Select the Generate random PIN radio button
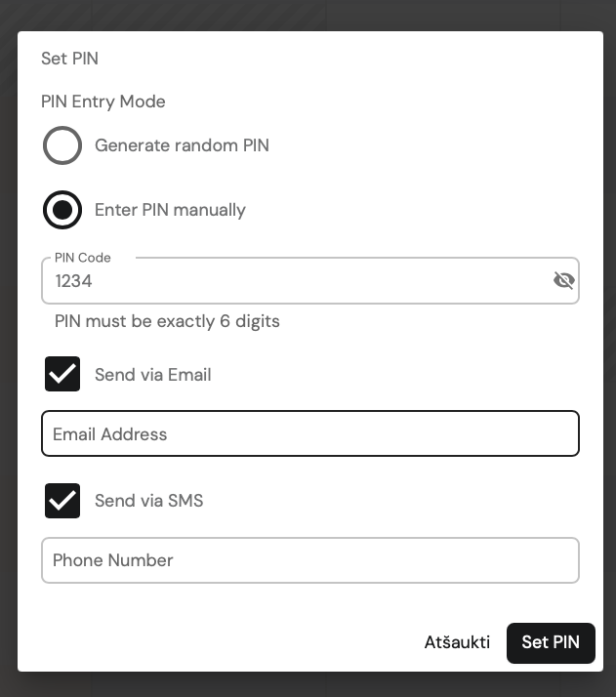The width and height of the screenshot is (616, 697). [62, 145]
